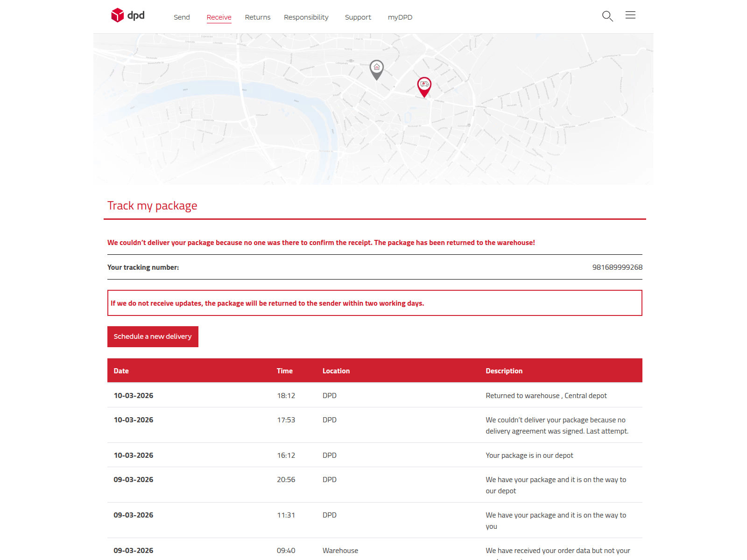The image size is (747, 560).
Task: Open the Send menu item
Action: tap(182, 17)
